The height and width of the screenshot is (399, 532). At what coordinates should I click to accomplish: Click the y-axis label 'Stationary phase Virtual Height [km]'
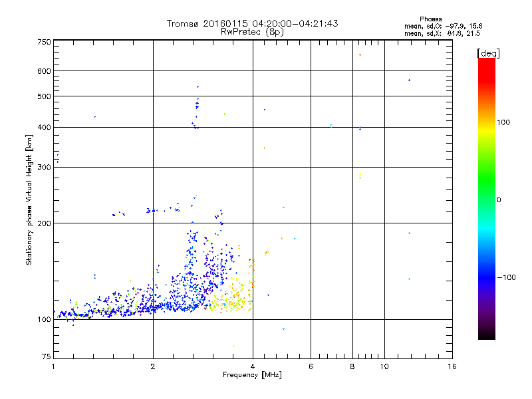point(29,199)
